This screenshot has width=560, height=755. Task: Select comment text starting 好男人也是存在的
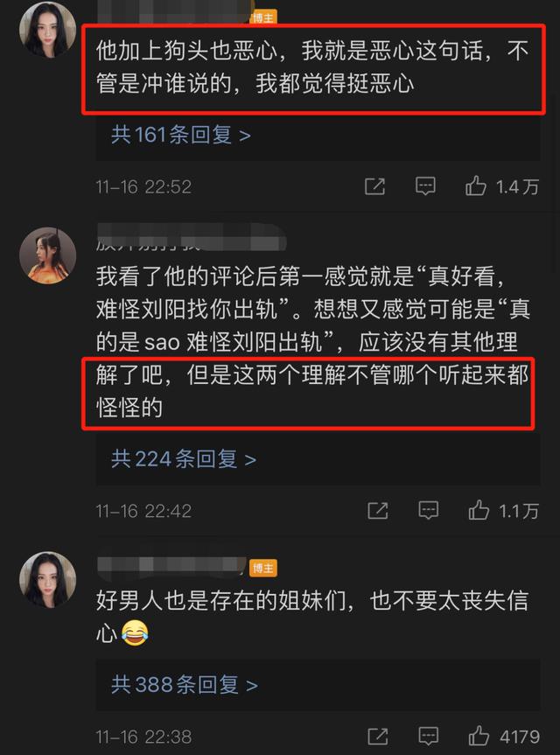click(312, 618)
